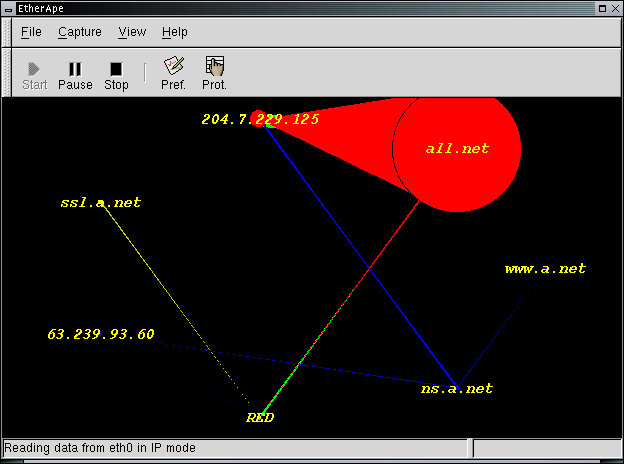Select the ssl.a.net node
Viewport: 624px width, 464px height.
(x=100, y=203)
